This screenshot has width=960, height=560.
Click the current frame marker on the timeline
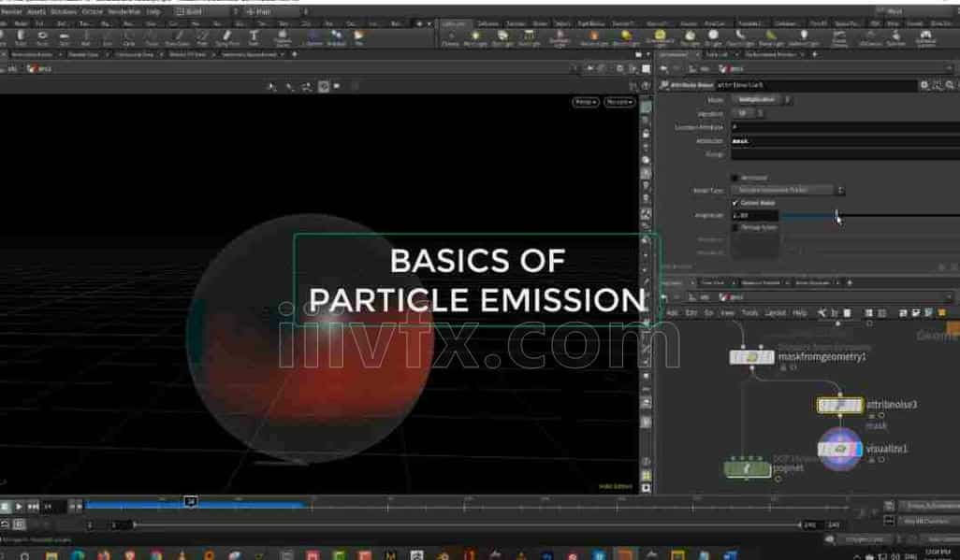(x=191, y=502)
